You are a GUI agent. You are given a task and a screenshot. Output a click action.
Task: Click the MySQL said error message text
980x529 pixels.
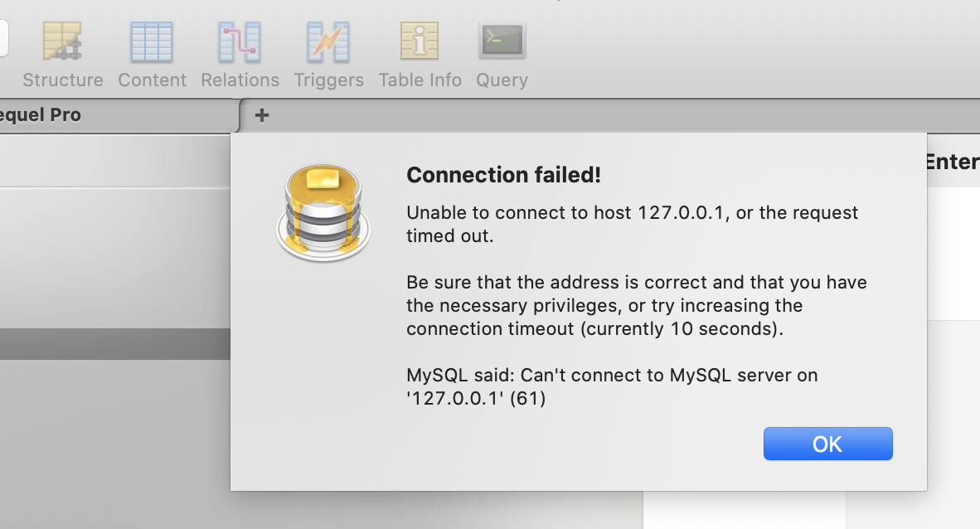[x=612, y=386]
